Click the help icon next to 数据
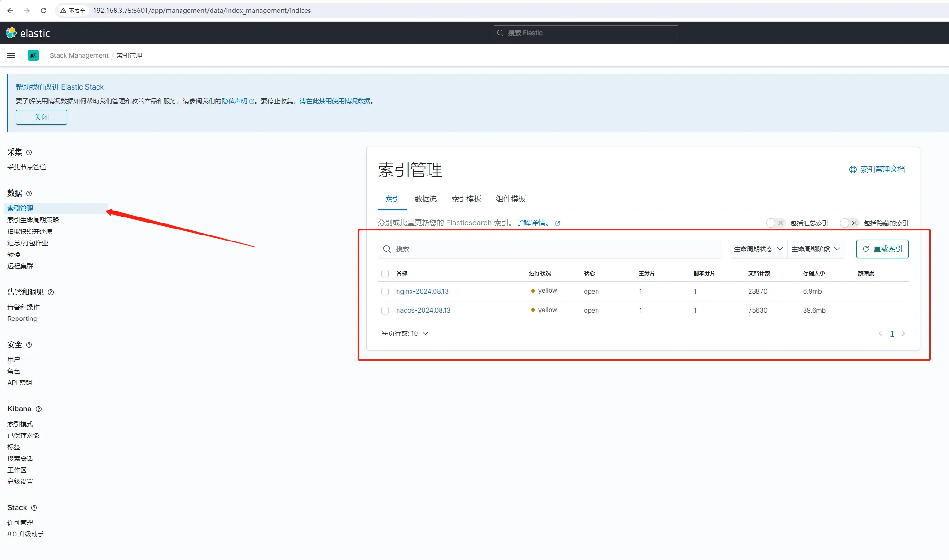This screenshot has height=560, width=949. [29, 193]
